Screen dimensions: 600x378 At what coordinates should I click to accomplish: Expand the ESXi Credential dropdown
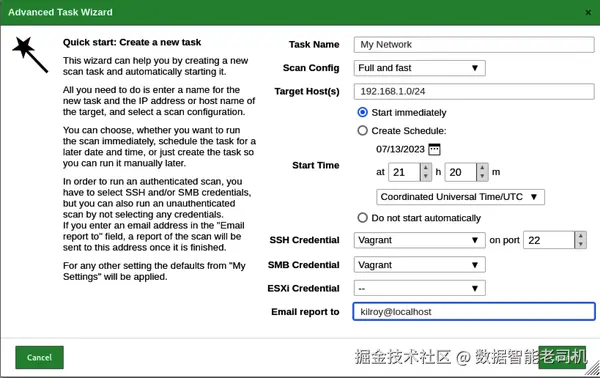tap(419, 288)
